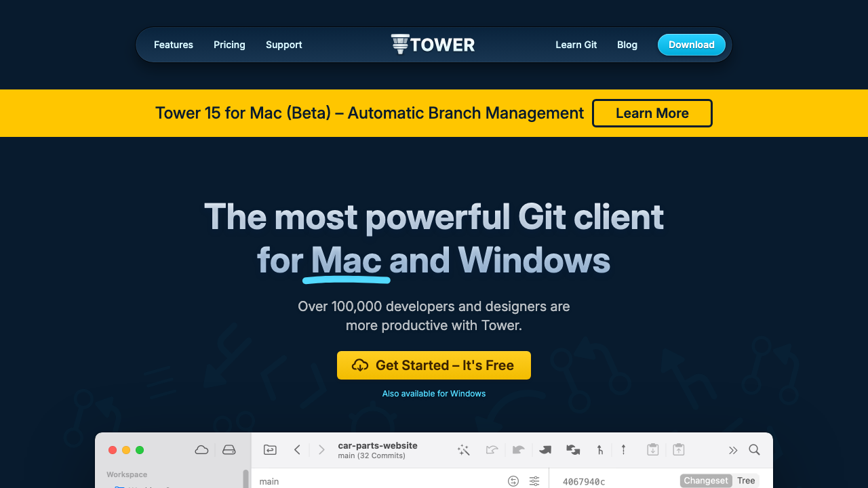Viewport: 868px width, 488px height.
Task: Select the magic wand quick-actions tool
Action: pyautogui.click(x=464, y=449)
